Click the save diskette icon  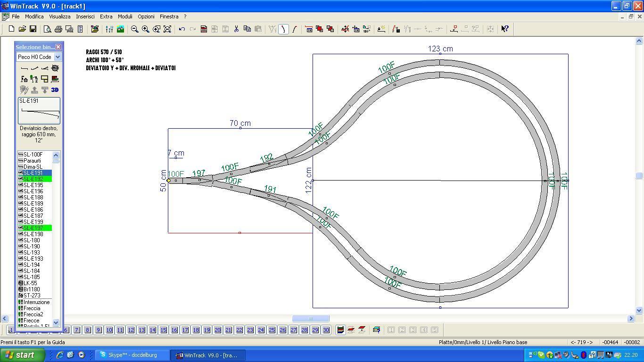(33, 29)
